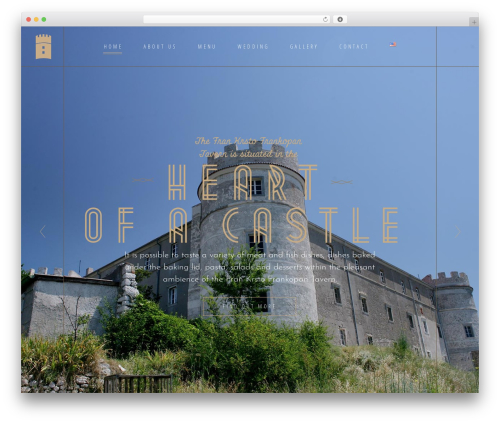
Task: Click the round icon right of address bar
Action: pos(340,19)
